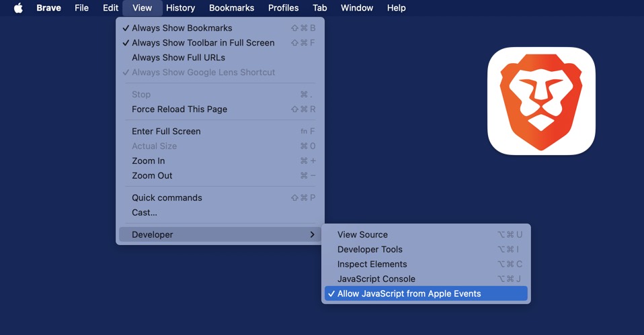
Task: Select the Stop menu entry
Action: (220, 94)
